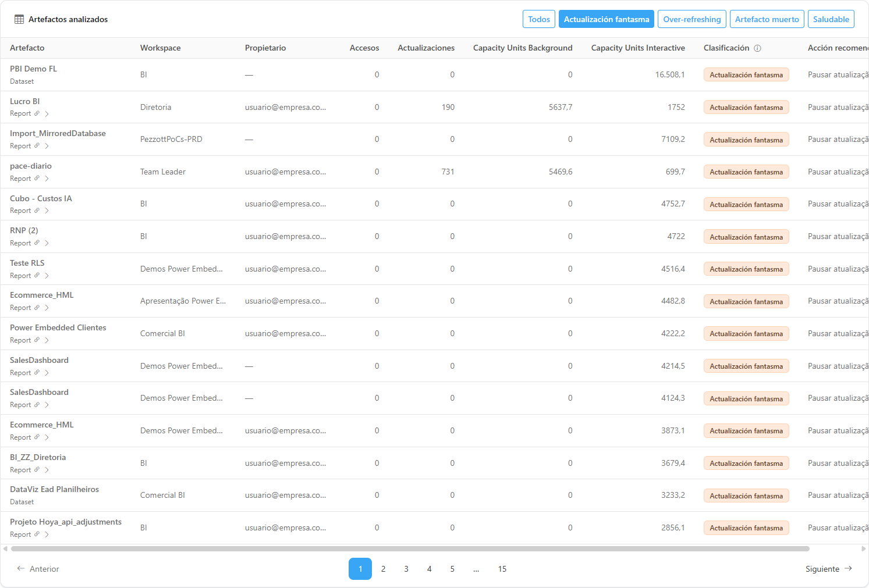Expand the Cubo - Custos IA chevron

pos(47,211)
